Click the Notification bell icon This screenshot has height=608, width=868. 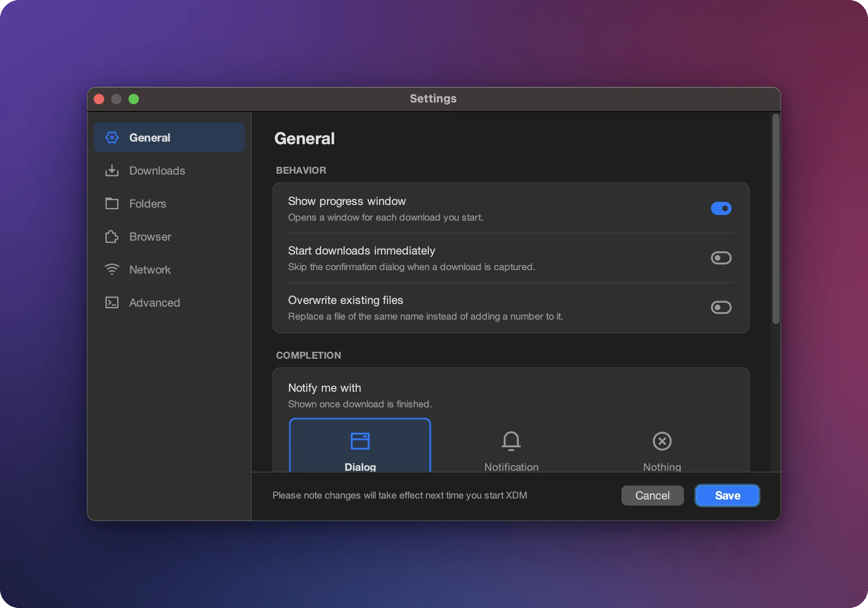[511, 441]
